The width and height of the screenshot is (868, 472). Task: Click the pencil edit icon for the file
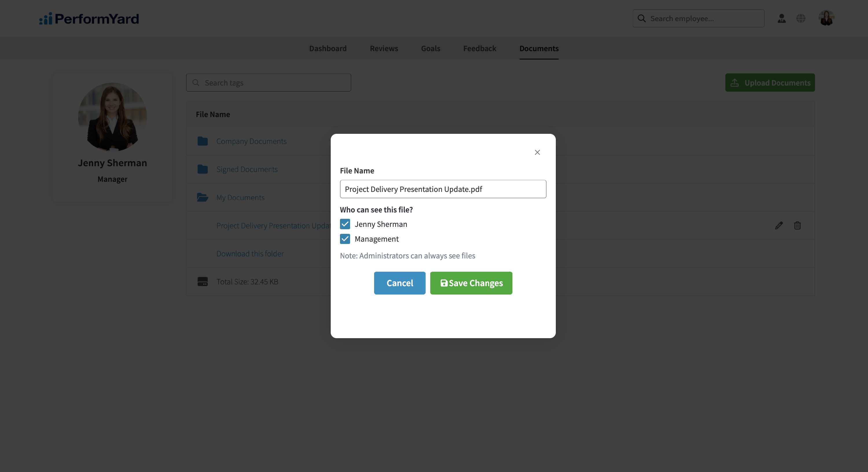[779, 225]
